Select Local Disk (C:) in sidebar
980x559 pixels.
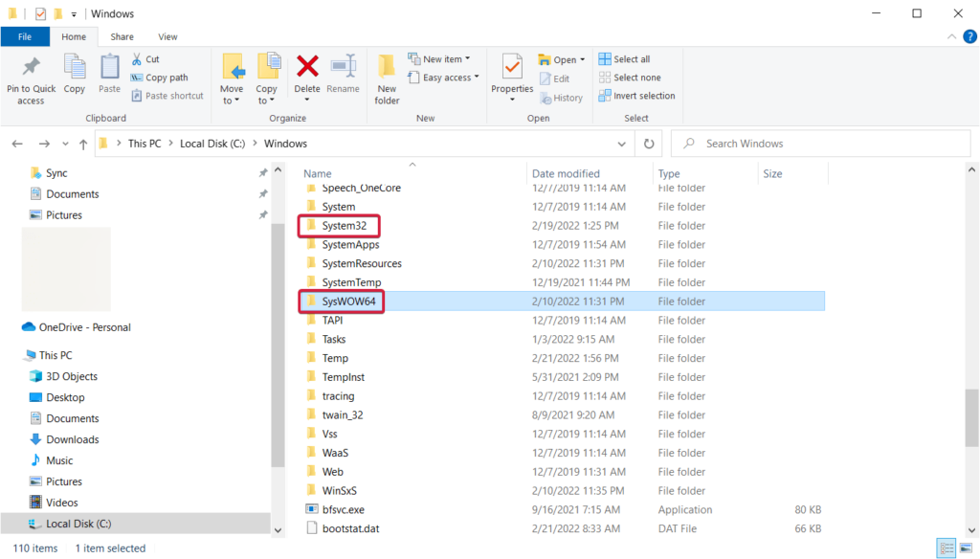(78, 524)
